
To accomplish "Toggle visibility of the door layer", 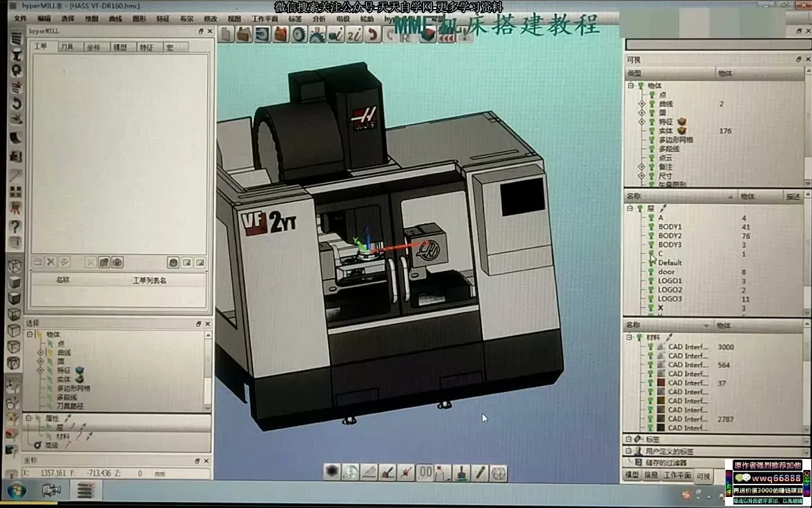I will (x=651, y=272).
